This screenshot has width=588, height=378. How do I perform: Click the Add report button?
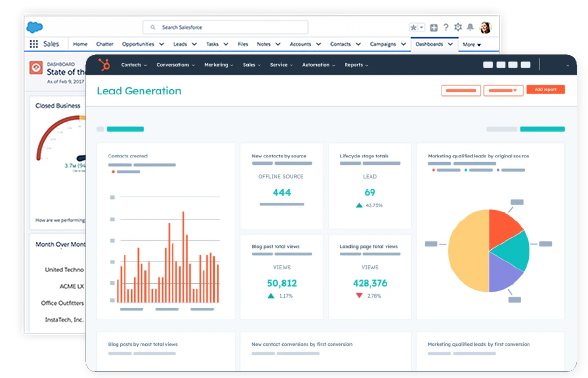point(546,90)
